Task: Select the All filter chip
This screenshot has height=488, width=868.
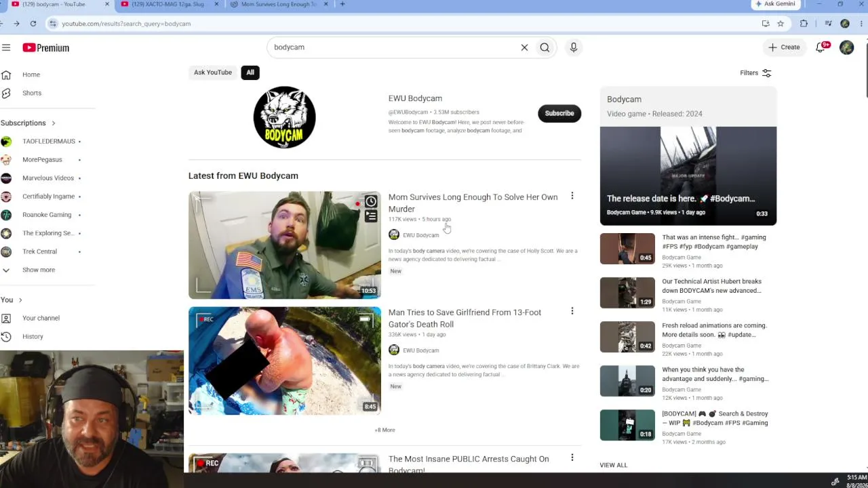Action: tap(250, 73)
